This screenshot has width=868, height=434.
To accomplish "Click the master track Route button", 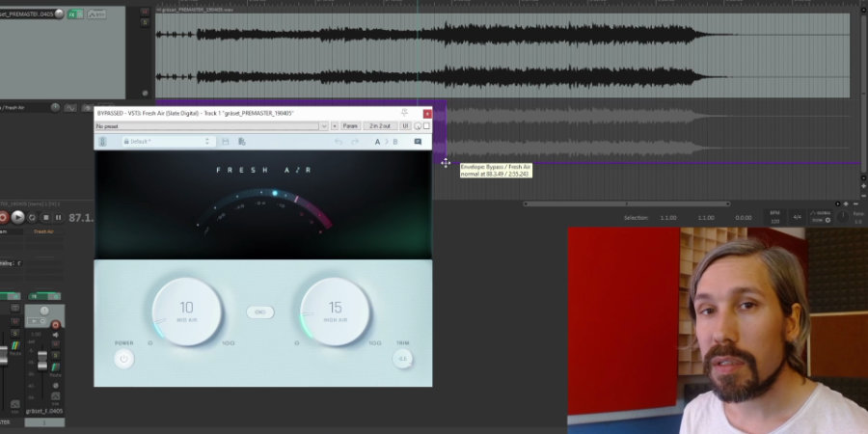I will tap(15, 346).
